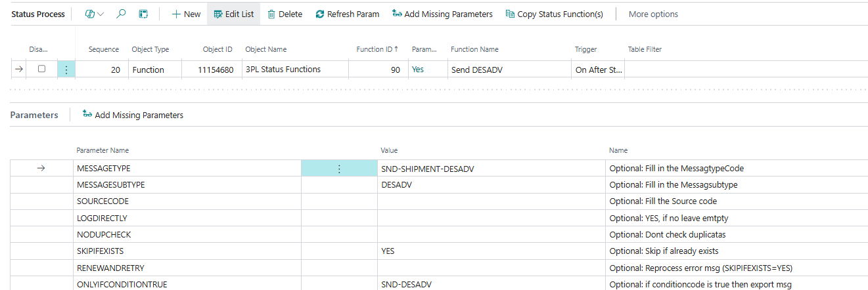
Task: Click Copy Status Function(s)
Action: [554, 14]
